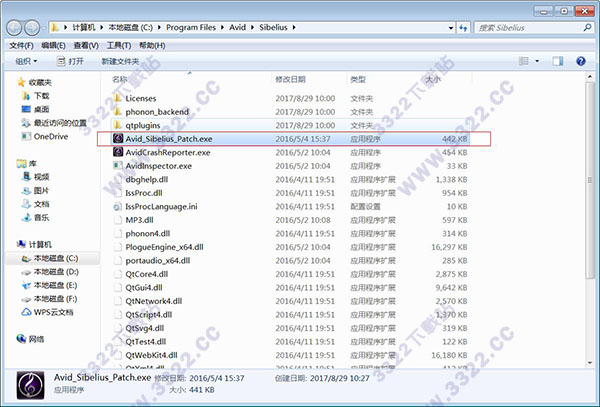Click the Avid_Sibelius_Patch.exe file icon

[118, 138]
